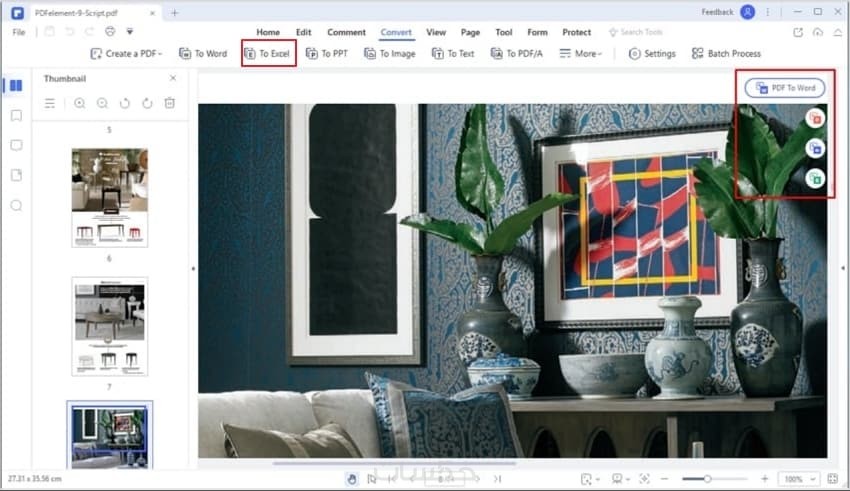Expand the More conversion options dropdown
Image resolution: width=850 pixels, height=491 pixels.
[x=581, y=53]
